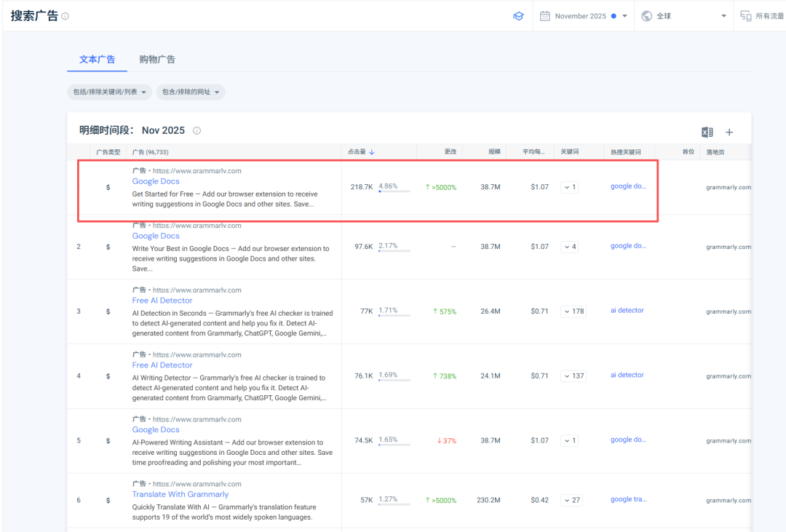Open 包括/排除关键词/列表 filter dropdown
786x532 pixels.
pyautogui.click(x=109, y=92)
